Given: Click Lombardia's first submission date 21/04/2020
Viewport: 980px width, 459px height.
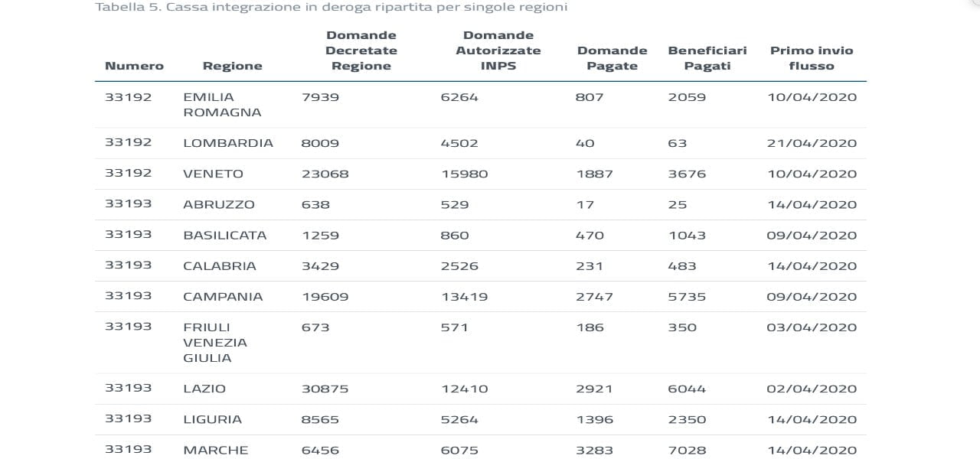Looking at the screenshot, I should click(x=812, y=143).
